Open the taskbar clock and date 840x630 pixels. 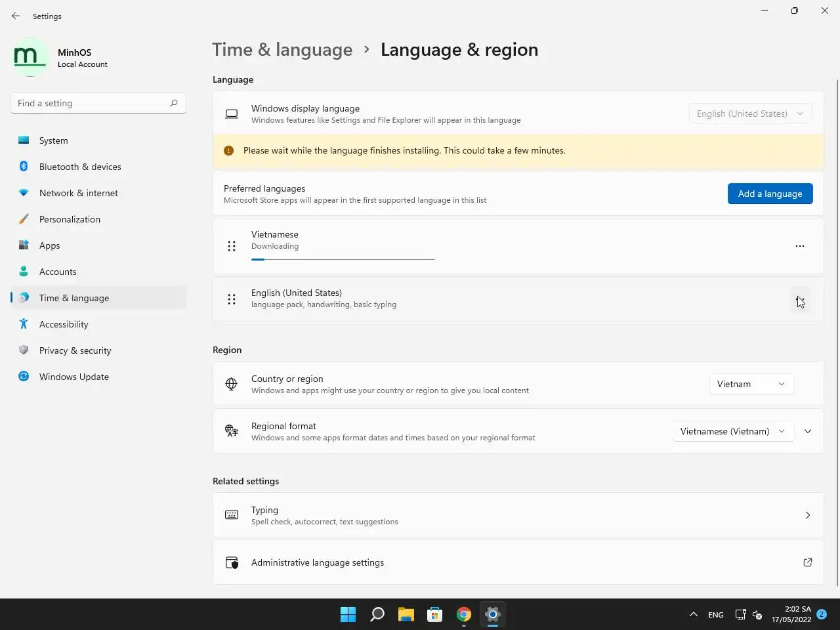[791, 614]
